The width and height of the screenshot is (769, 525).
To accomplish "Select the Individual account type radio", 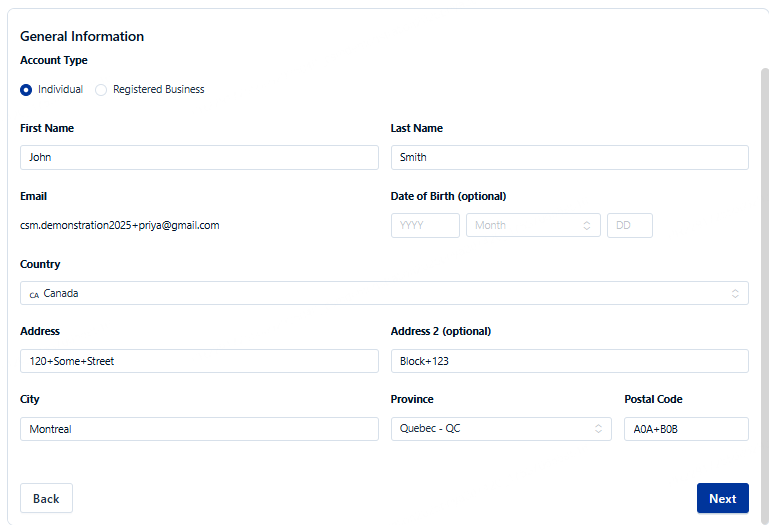I will [26, 90].
